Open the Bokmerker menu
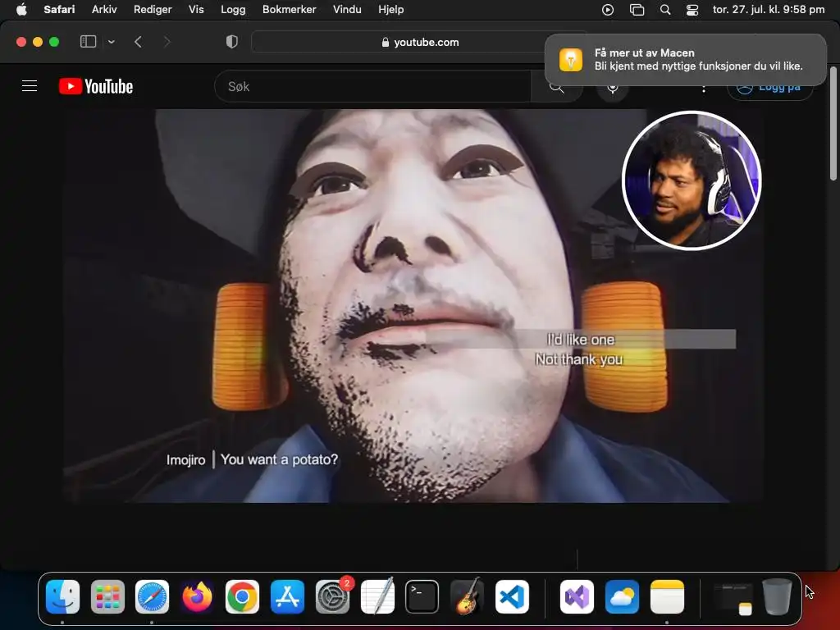840x630 pixels. click(x=290, y=10)
